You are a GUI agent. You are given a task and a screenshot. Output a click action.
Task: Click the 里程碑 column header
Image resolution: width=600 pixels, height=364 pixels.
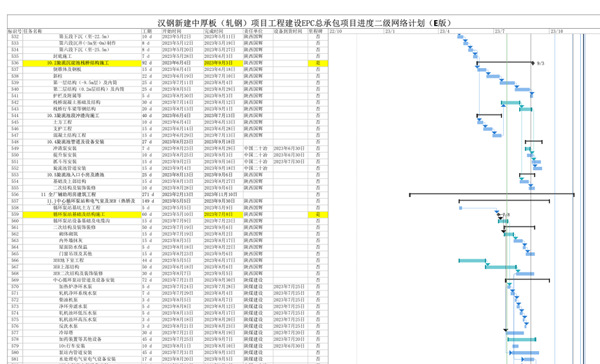[316, 31]
